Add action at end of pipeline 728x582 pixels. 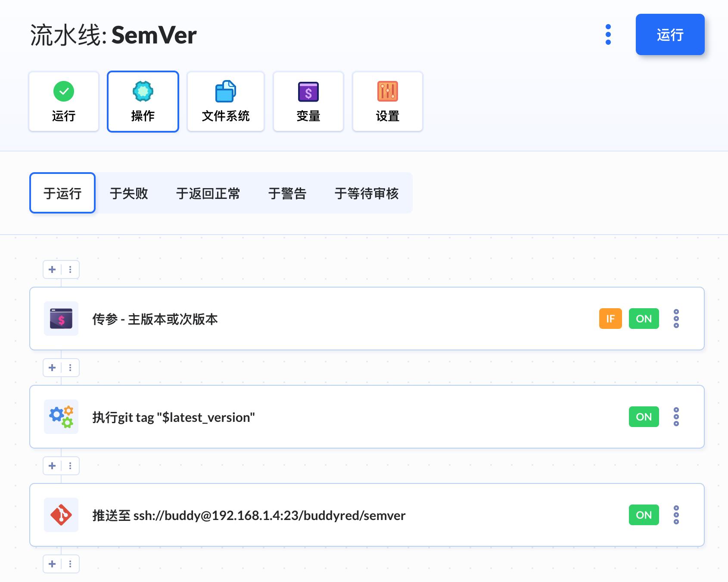[52, 564]
